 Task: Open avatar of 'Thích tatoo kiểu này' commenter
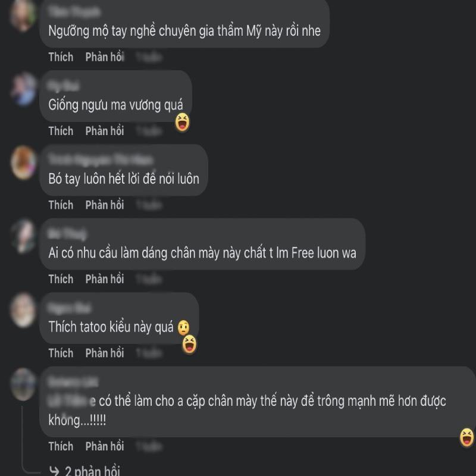point(23,310)
